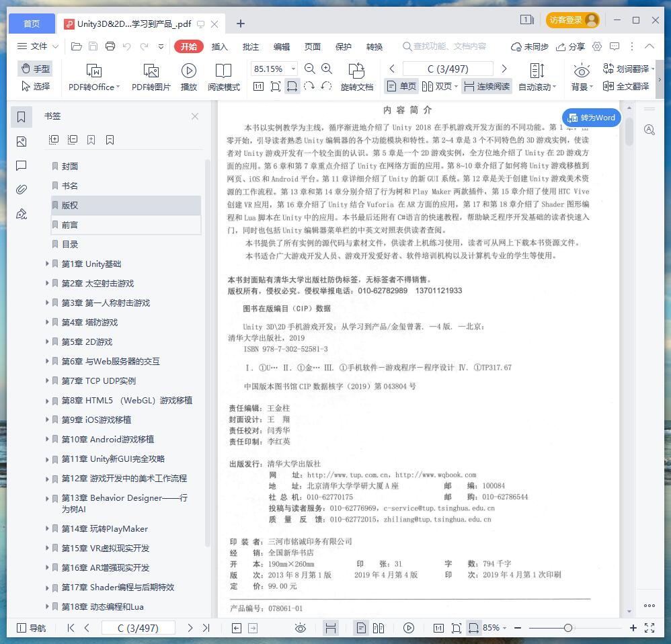Image resolution: width=671 pixels, height=644 pixels.
Task: Open the 旋转文档 rotate document tool
Action: click(357, 77)
